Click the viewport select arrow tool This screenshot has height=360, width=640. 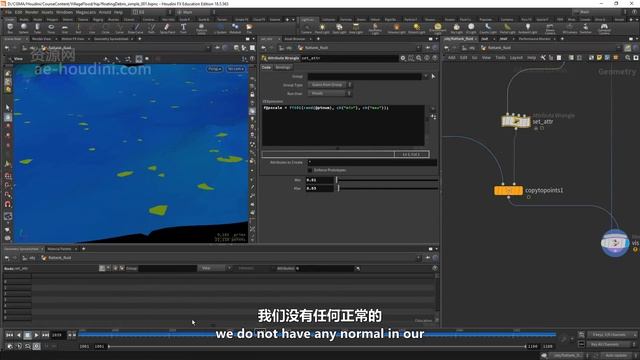click(x=8, y=108)
